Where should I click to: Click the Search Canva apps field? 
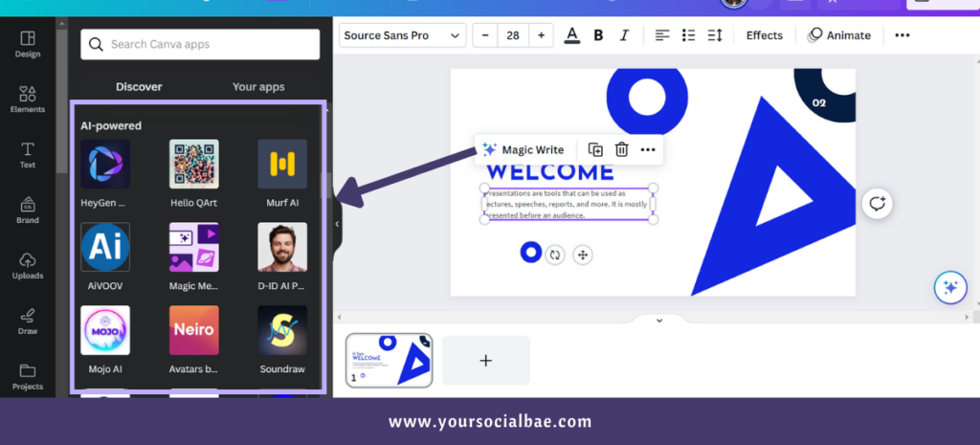pos(200,44)
